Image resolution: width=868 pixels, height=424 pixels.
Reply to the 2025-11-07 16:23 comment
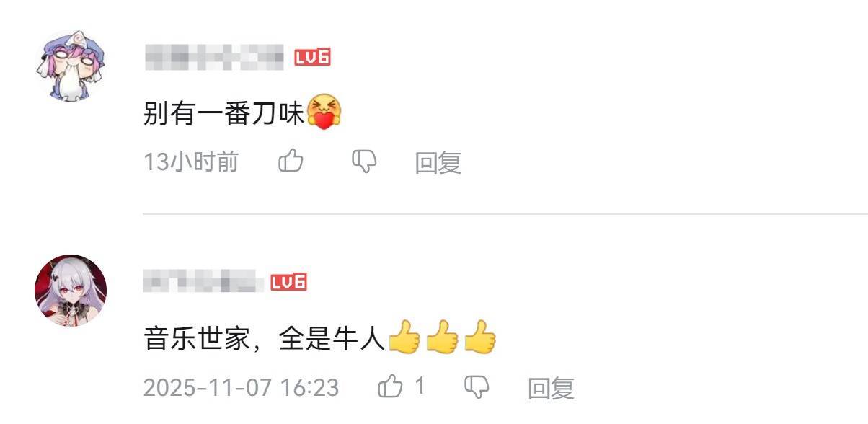coord(552,388)
